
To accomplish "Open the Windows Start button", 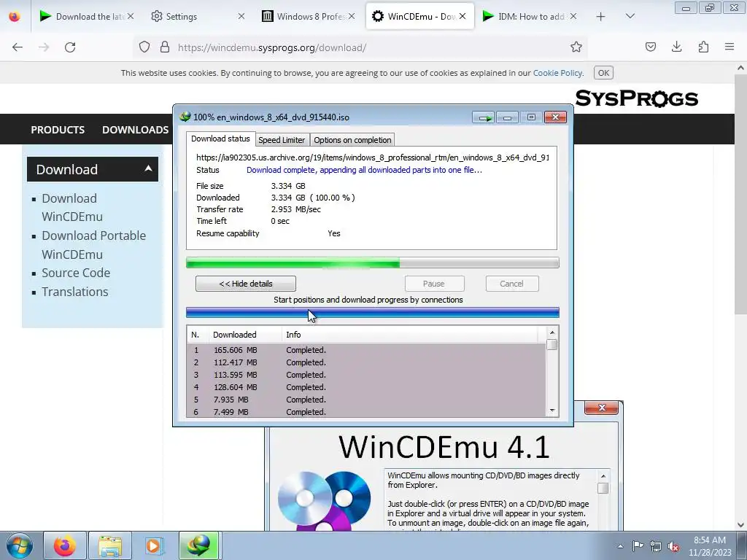I will [20, 545].
